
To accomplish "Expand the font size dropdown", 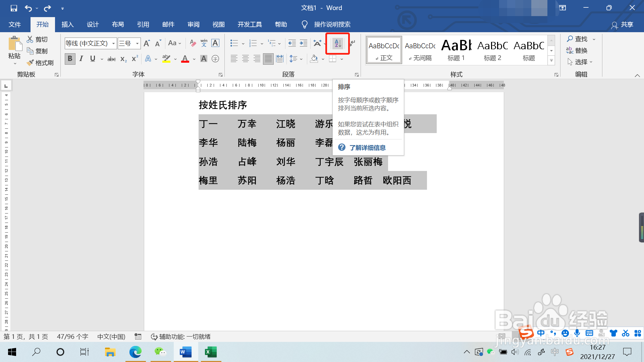I will point(137,43).
